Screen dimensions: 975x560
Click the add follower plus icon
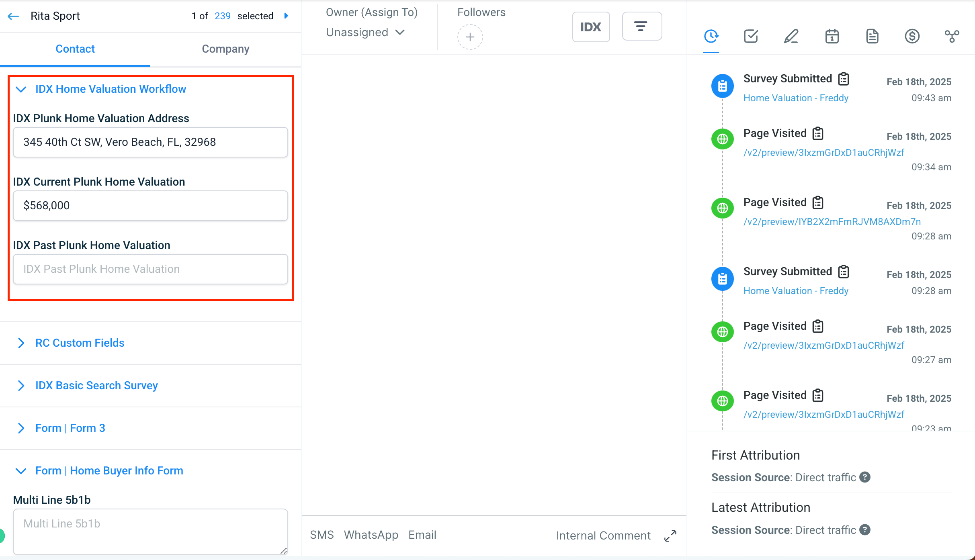coord(470,37)
